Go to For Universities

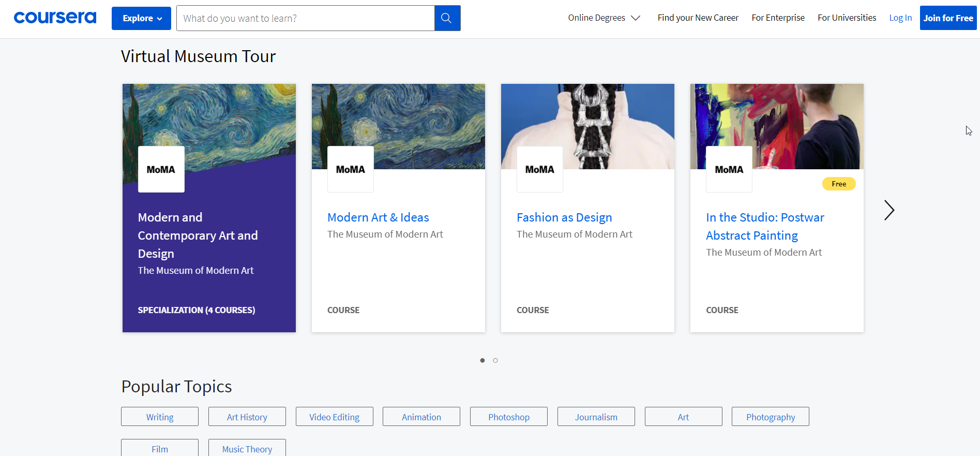coord(847,18)
